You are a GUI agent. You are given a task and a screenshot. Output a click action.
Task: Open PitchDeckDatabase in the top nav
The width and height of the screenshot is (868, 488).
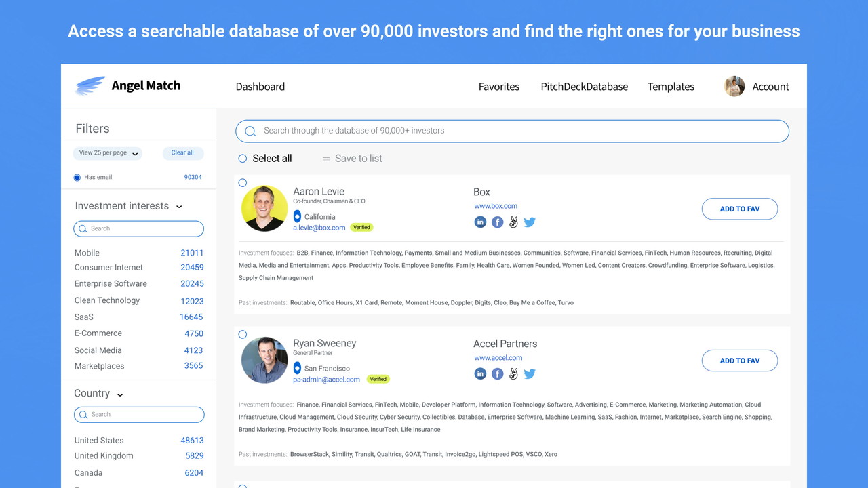pyautogui.click(x=585, y=87)
